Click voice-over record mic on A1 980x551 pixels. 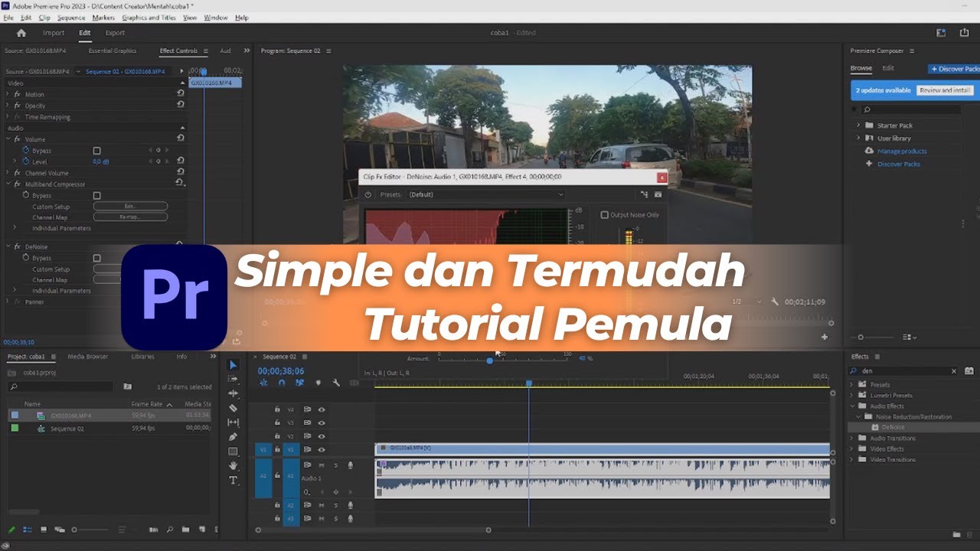pos(351,465)
